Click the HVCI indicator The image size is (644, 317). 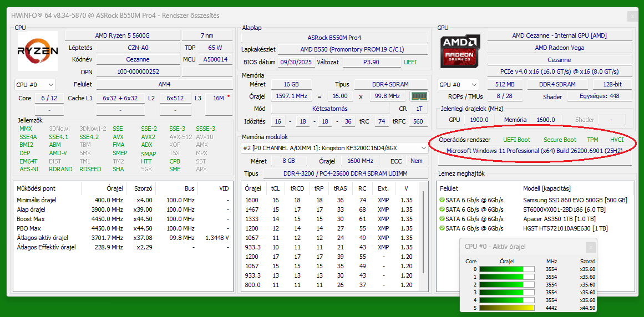617,140
